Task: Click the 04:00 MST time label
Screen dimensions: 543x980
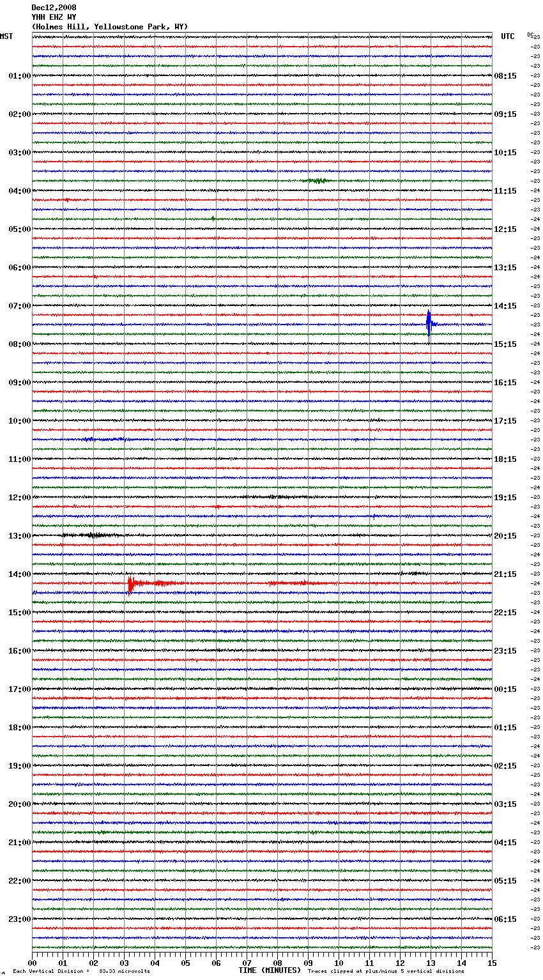Action: 19,191
